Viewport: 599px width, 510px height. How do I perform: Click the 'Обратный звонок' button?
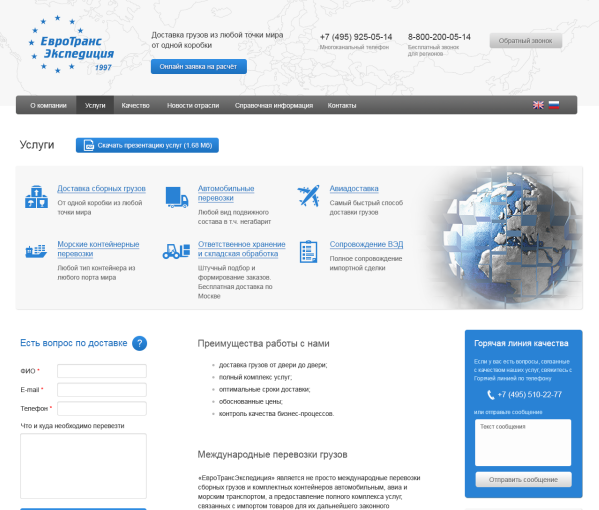(x=526, y=40)
